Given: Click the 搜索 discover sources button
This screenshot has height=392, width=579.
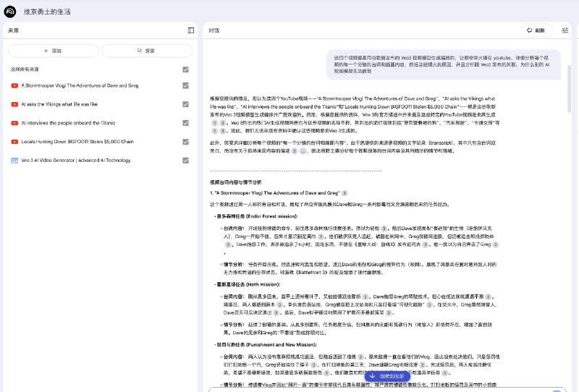Looking at the screenshot, I should [x=147, y=51].
